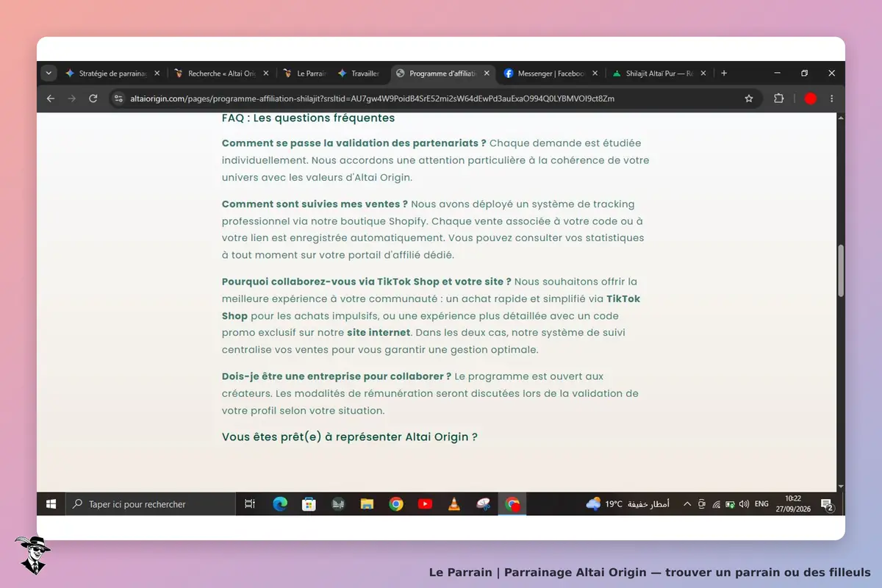882x588 pixels.
Task: Switch to the active Chrome window with red badge
Action: tap(512, 504)
